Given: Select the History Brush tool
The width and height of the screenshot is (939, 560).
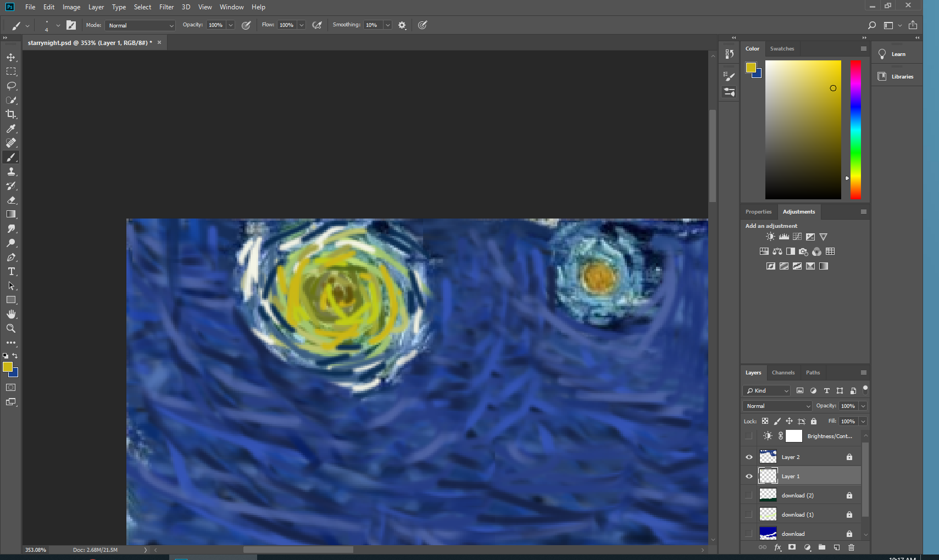Looking at the screenshot, I should (11, 186).
